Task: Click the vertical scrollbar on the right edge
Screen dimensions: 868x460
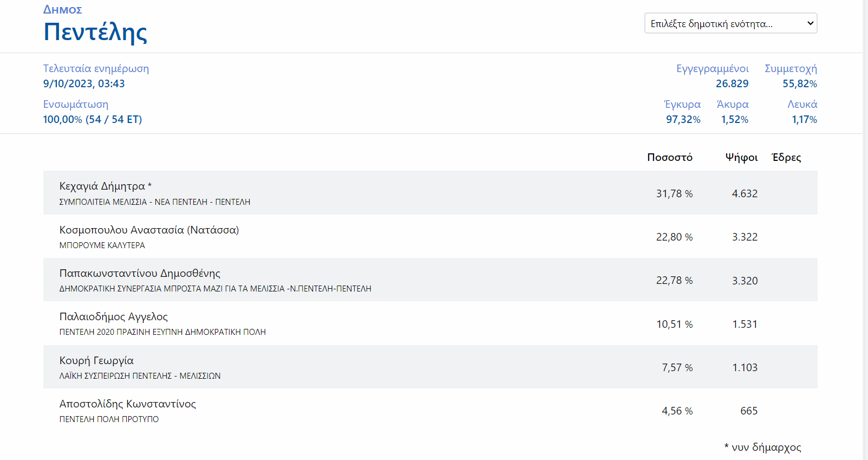Action: tap(865, 230)
